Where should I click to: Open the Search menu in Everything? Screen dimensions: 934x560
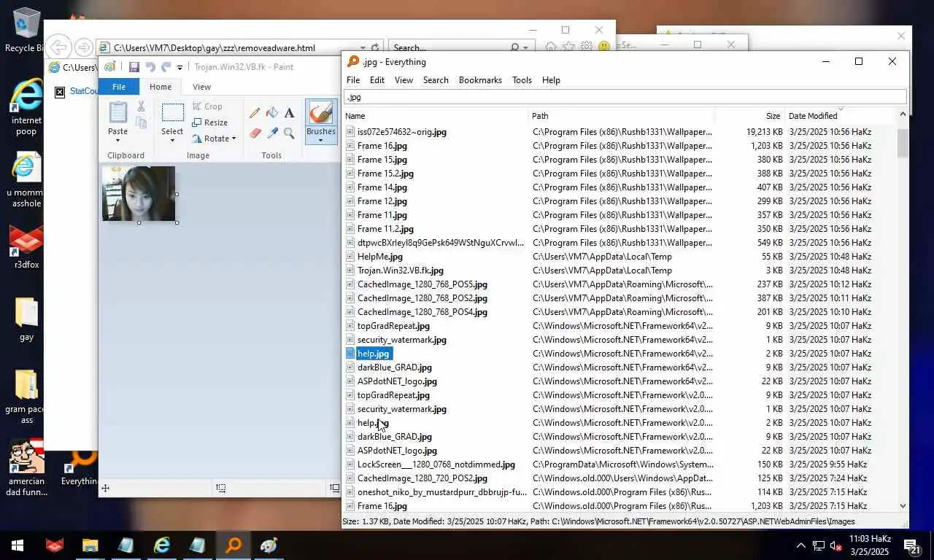(x=436, y=80)
